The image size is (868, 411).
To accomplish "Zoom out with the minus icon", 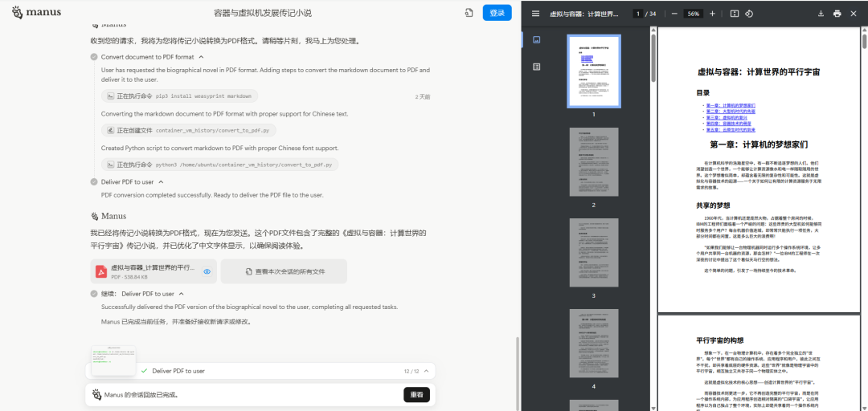I will pos(672,14).
